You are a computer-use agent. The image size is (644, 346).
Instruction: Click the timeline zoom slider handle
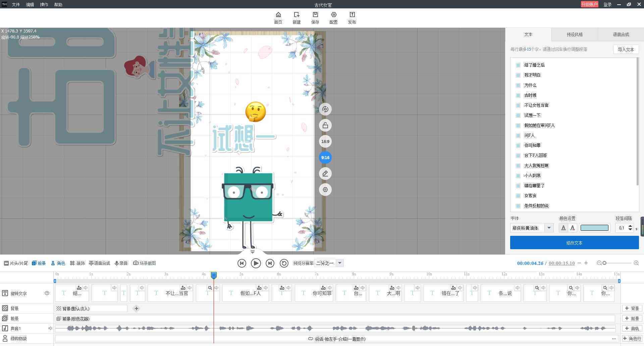coord(604,263)
